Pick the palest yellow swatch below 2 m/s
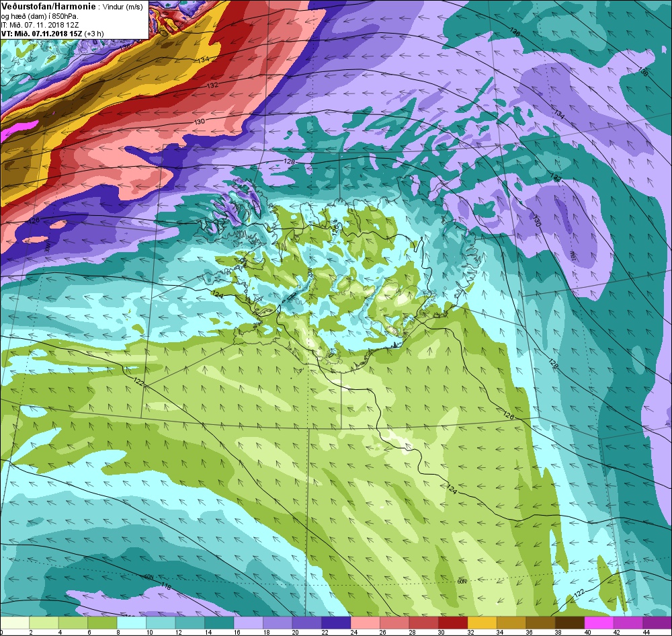The width and height of the screenshot is (672, 636). (x=15, y=623)
